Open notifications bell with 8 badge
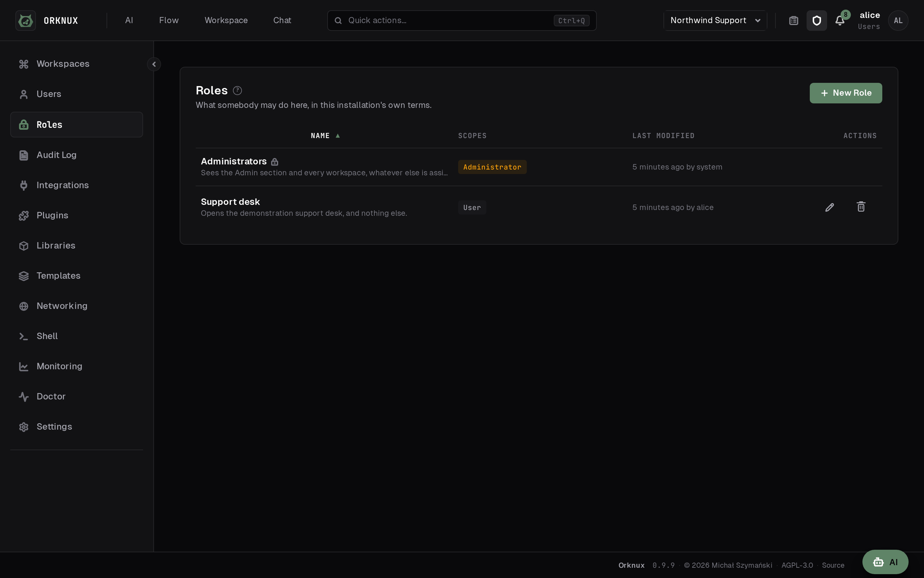Image resolution: width=924 pixels, height=578 pixels. coord(840,21)
